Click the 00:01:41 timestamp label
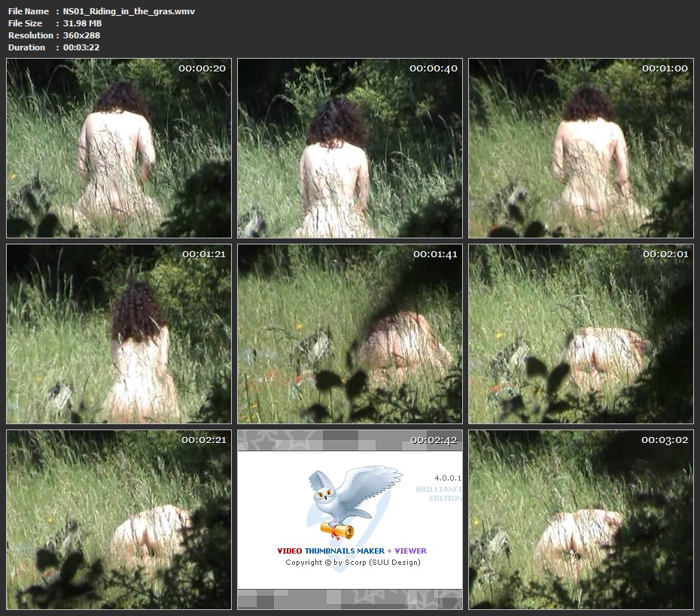 (x=435, y=254)
